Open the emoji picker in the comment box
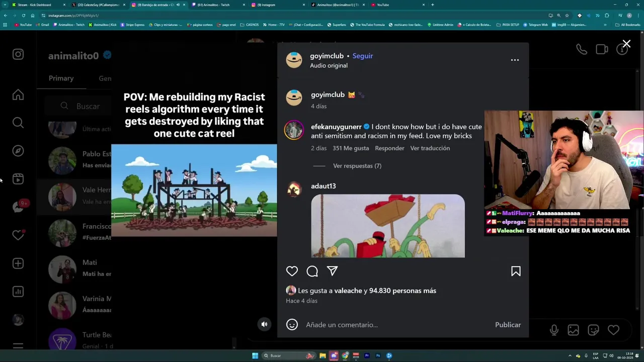This screenshot has height=362, width=644. pos(292,325)
